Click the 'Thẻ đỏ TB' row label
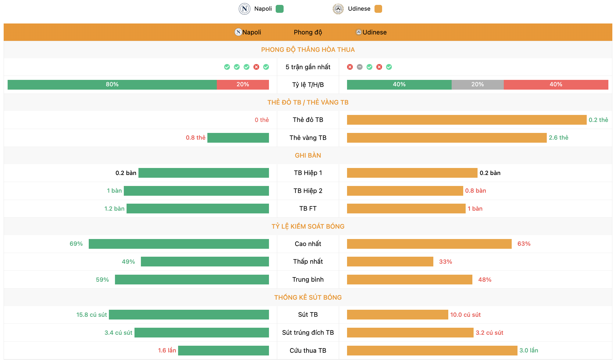616x364 pixels. coord(308,120)
